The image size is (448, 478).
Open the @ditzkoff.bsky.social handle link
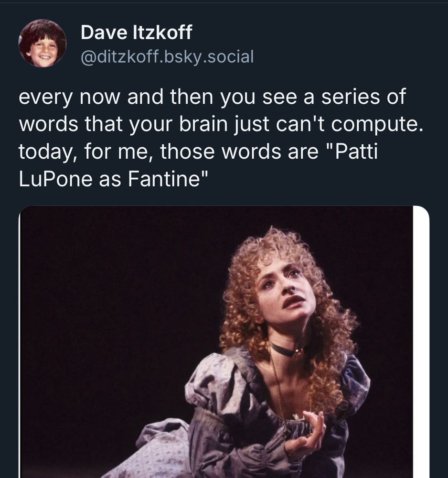pyautogui.click(x=167, y=57)
